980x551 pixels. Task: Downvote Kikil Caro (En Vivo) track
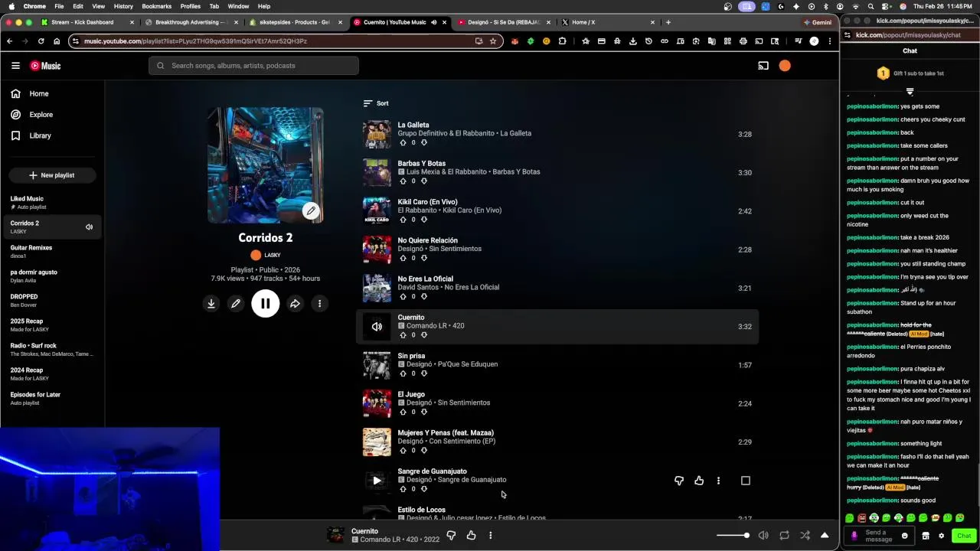424,220
